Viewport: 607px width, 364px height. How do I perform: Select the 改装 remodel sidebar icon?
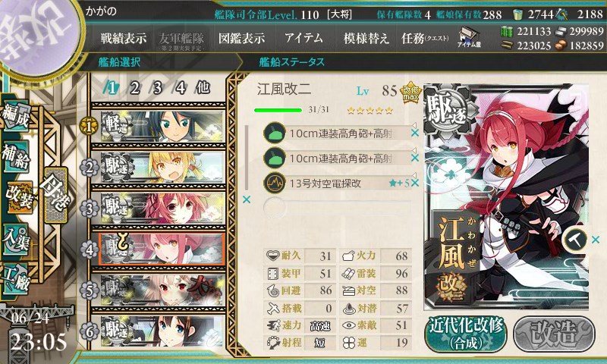[x=17, y=197]
